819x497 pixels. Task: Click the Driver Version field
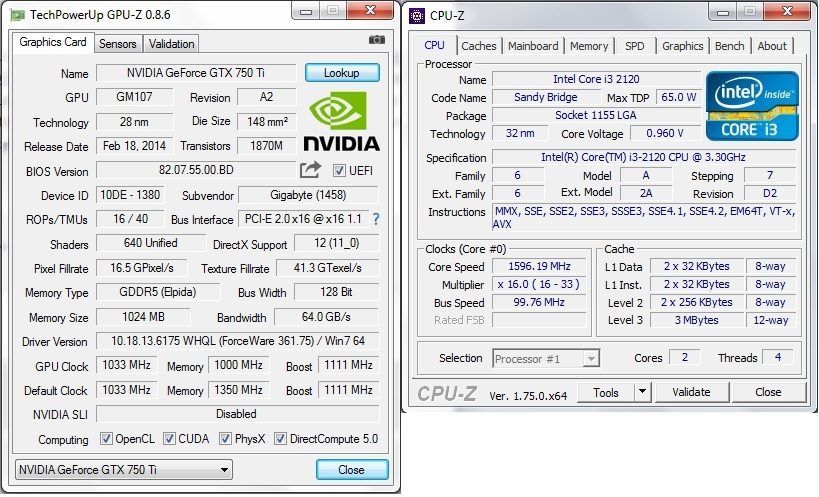tap(238, 341)
